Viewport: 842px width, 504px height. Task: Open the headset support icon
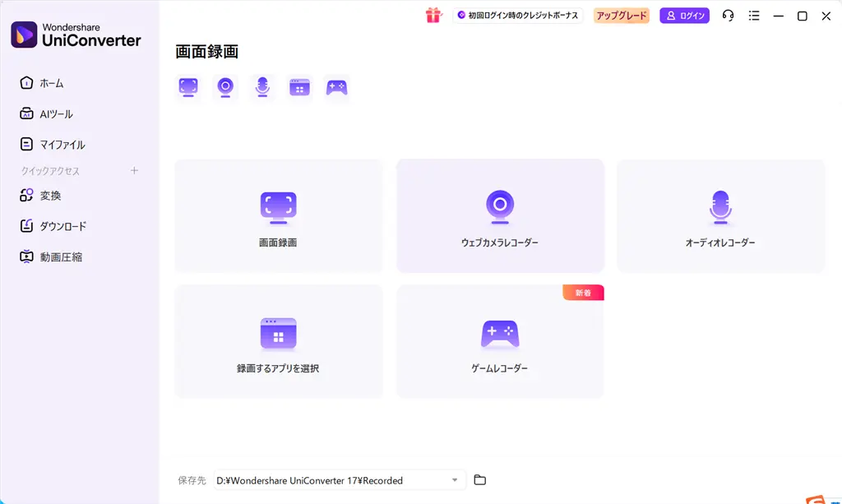728,15
